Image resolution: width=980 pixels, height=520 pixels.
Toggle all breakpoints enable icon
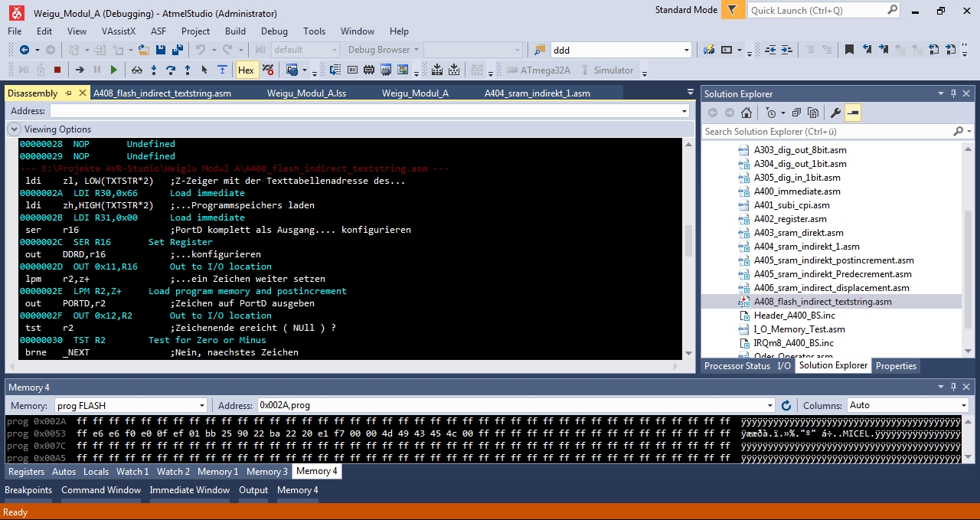pyautogui.click(x=268, y=70)
